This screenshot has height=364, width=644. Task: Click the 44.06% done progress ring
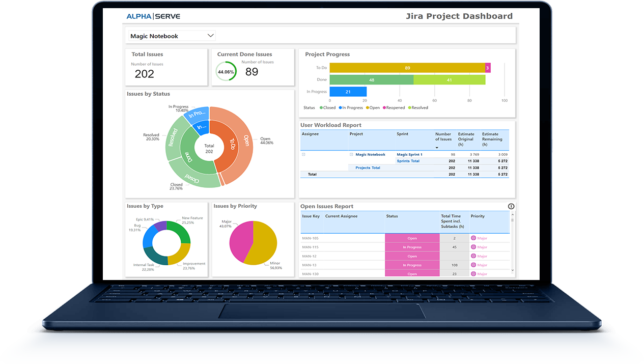point(226,72)
